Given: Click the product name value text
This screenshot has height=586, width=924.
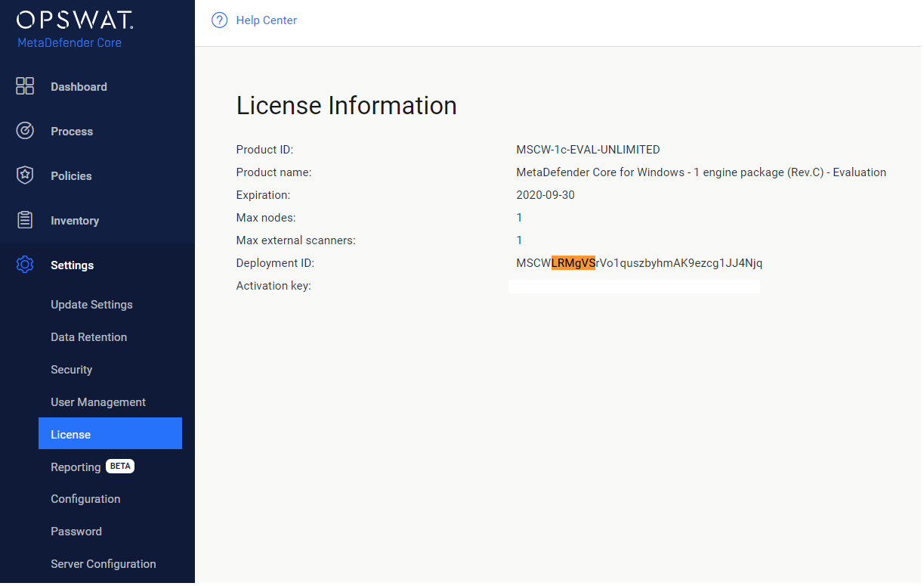Looking at the screenshot, I should (x=701, y=172).
